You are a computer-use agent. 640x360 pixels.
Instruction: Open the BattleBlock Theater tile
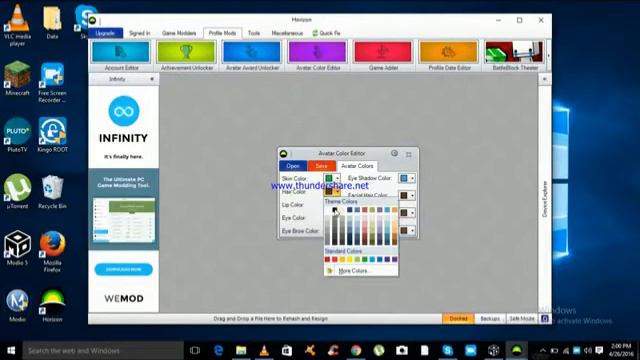click(514, 56)
